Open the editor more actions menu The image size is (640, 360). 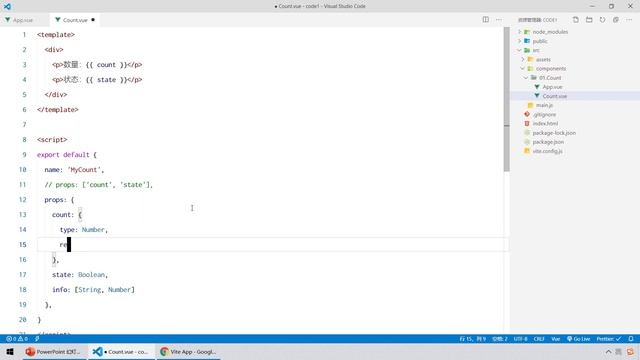pyautogui.click(x=499, y=20)
